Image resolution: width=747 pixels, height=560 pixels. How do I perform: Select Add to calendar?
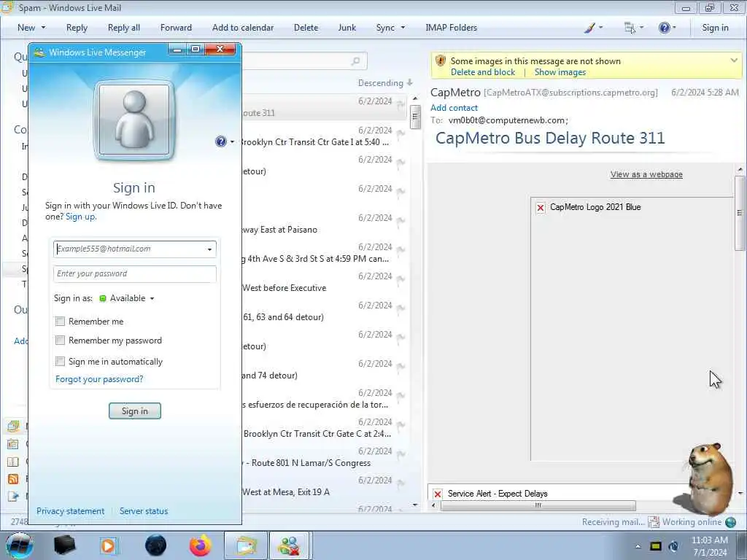pyautogui.click(x=243, y=28)
